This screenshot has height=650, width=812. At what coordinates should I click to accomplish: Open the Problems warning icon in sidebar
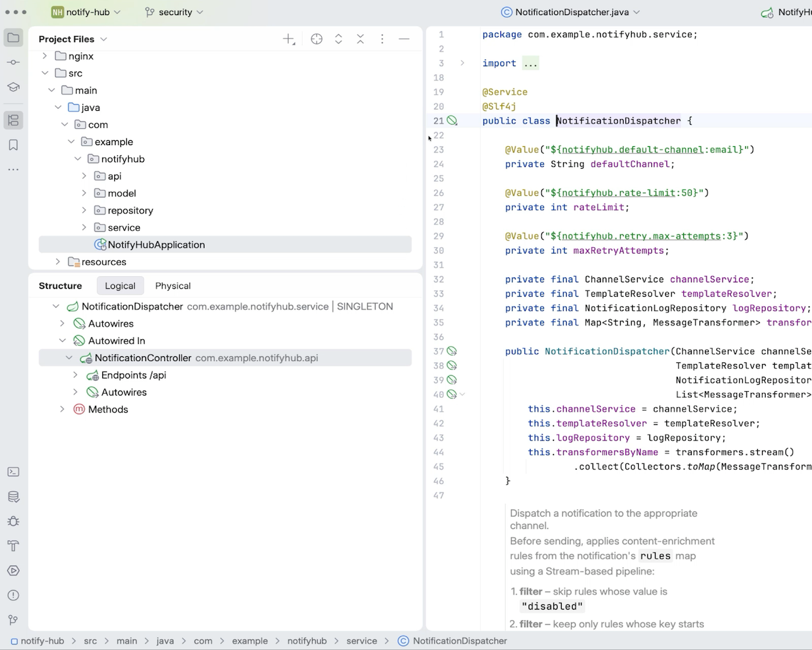point(13,595)
